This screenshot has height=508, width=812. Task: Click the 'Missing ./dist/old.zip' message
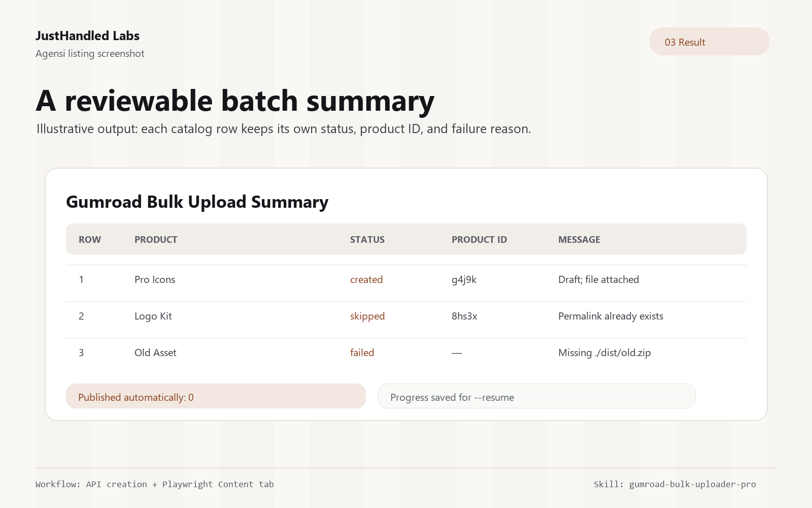point(604,353)
